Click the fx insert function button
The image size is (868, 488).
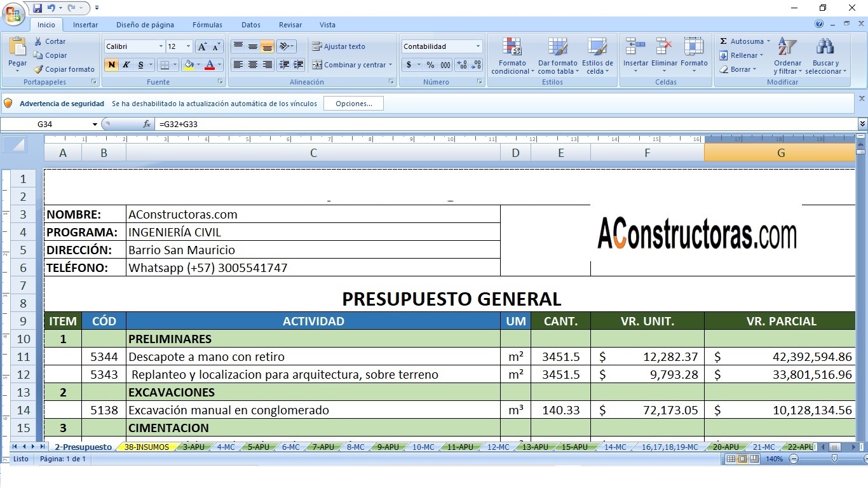[x=147, y=124]
